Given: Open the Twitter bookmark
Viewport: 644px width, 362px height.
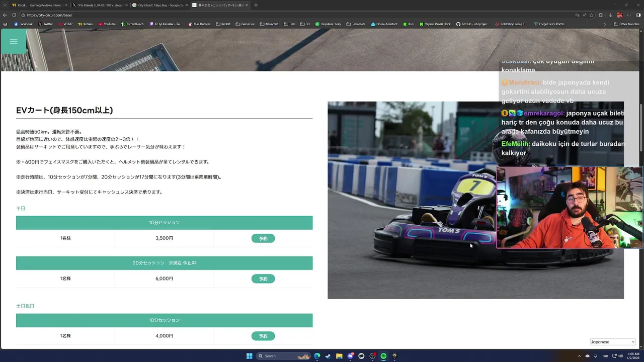Looking at the screenshot, I should click(x=45, y=24).
